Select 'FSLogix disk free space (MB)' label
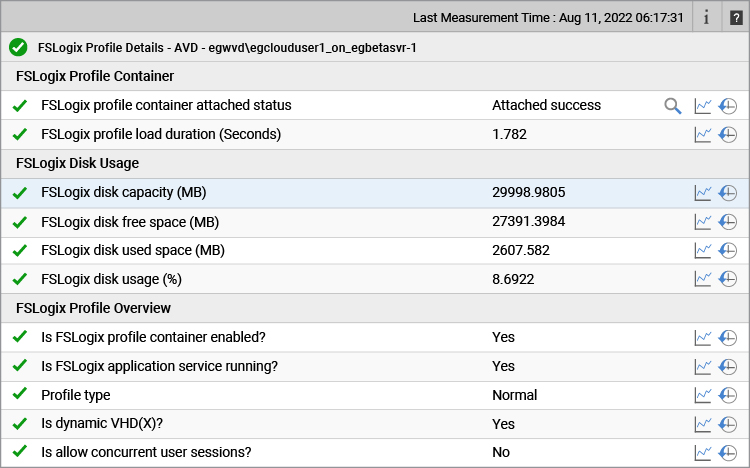 point(130,222)
